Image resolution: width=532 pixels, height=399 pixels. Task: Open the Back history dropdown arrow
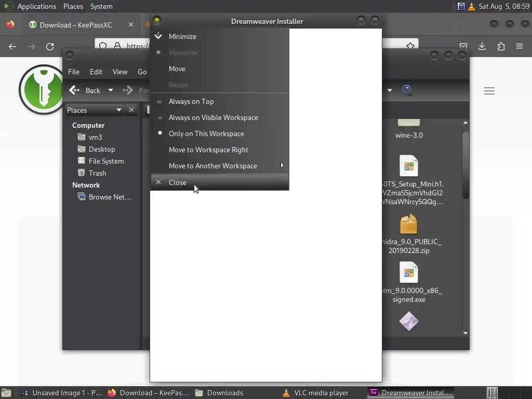click(x=111, y=90)
